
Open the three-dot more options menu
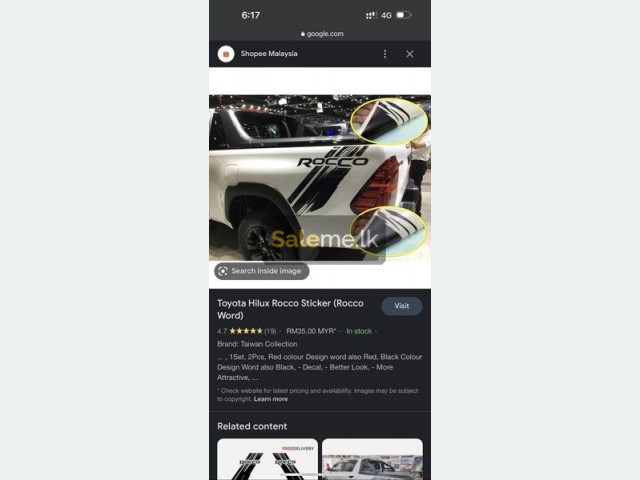(x=385, y=54)
